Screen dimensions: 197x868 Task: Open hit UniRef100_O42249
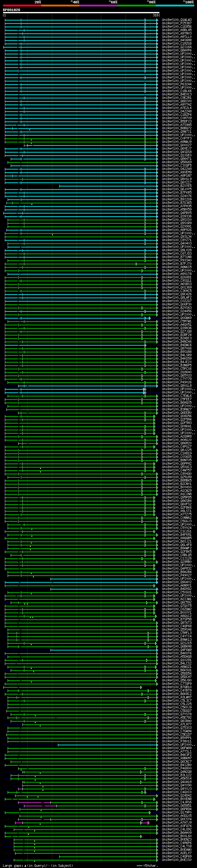pyautogui.click(x=176, y=169)
